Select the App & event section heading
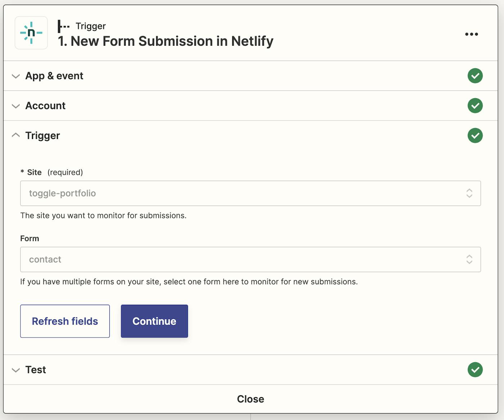504x420 pixels. pyautogui.click(x=54, y=76)
